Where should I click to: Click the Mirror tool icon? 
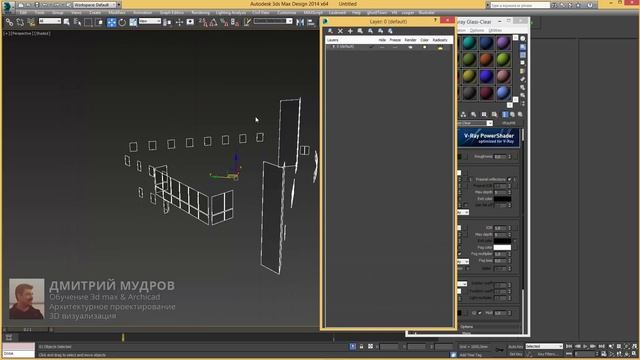[300, 22]
